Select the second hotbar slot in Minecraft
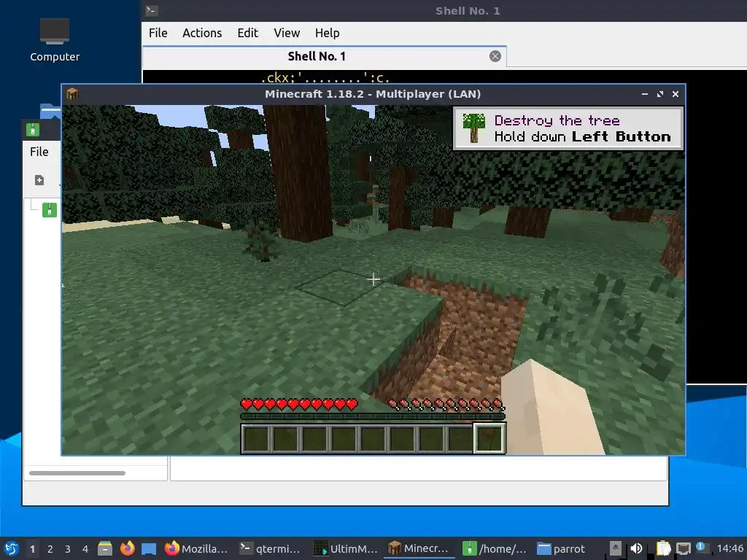Screen dimensions: 747x560 (285, 438)
